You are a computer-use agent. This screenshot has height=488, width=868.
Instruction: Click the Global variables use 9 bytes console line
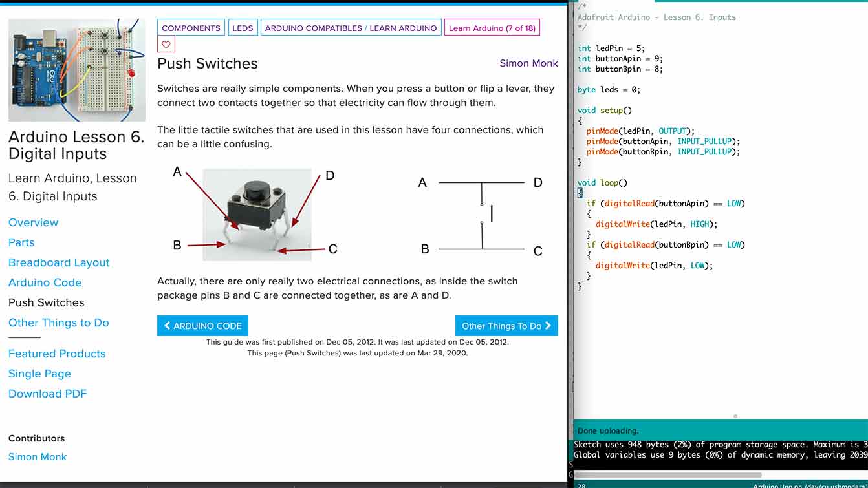(x=721, y=455)
